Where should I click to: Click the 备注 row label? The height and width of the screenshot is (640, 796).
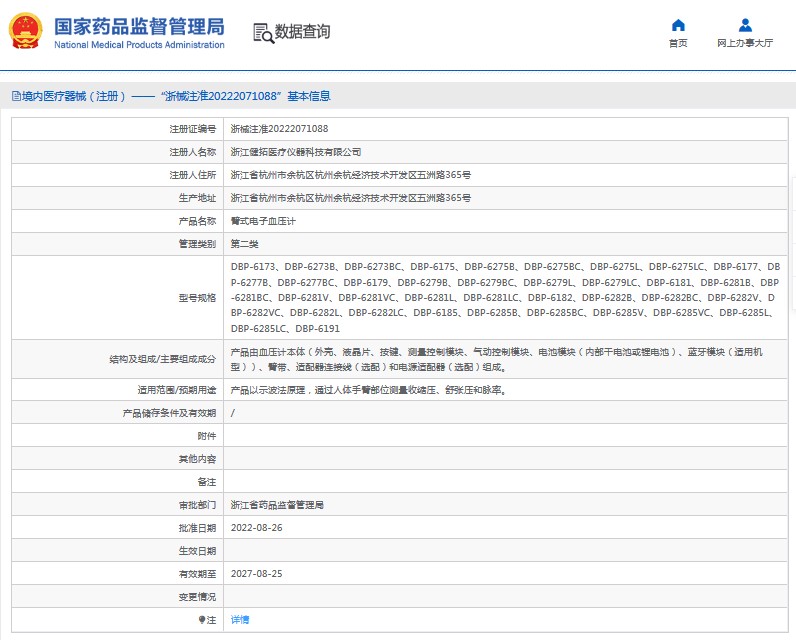tap(207, 482)
